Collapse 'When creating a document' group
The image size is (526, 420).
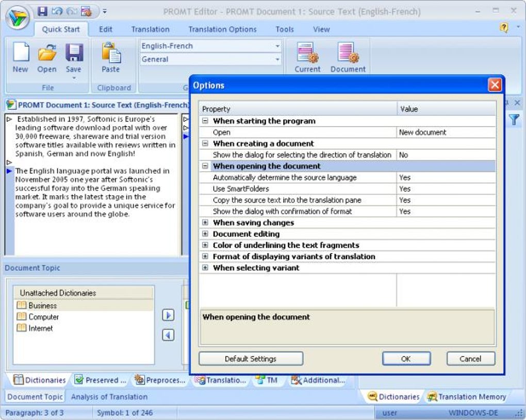[205, 143]
